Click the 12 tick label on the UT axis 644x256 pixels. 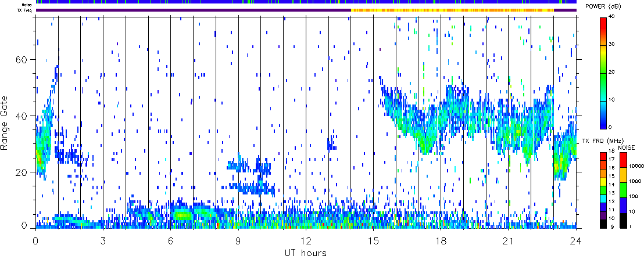coord(306,240)
